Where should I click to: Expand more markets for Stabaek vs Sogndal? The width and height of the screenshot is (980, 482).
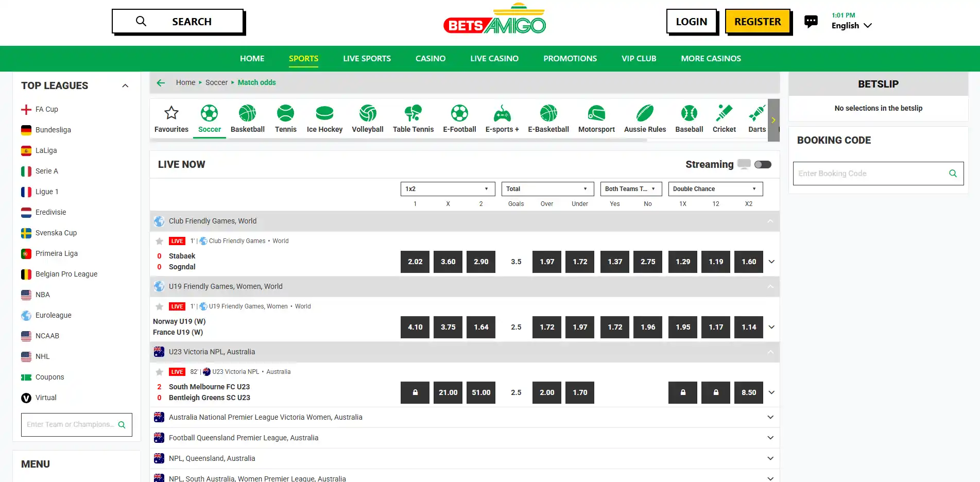(x=771, y=262)
